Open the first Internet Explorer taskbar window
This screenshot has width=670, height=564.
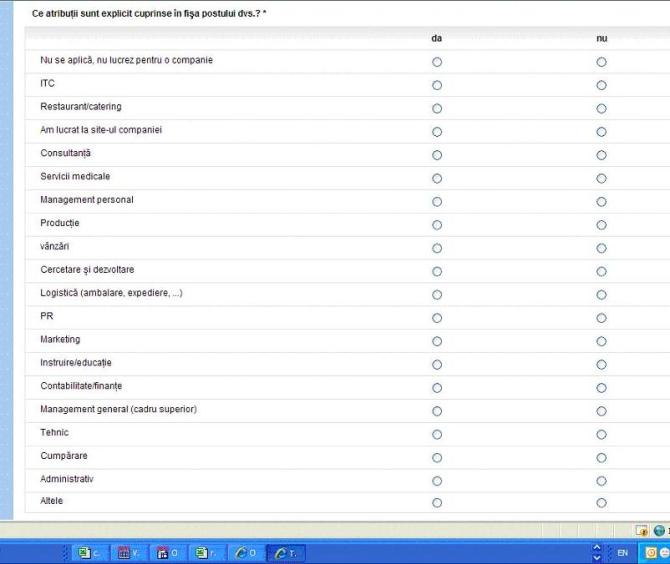(245, 552)
